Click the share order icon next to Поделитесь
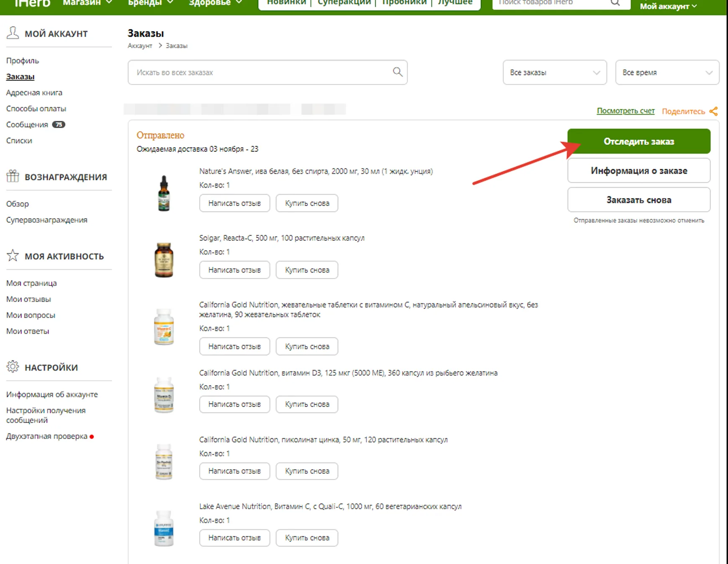The width and height of the screenshot is (728, 564). (x=714, y=111)
